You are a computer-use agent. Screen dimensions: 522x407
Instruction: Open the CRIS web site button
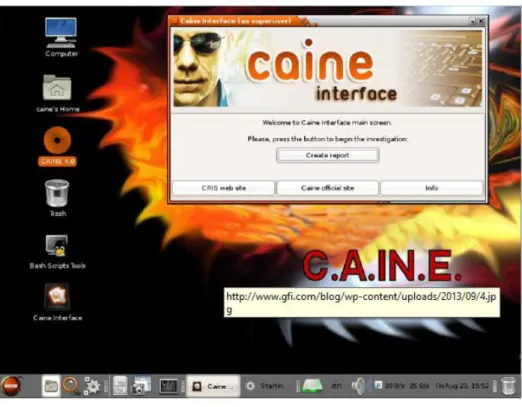point(224,188)
